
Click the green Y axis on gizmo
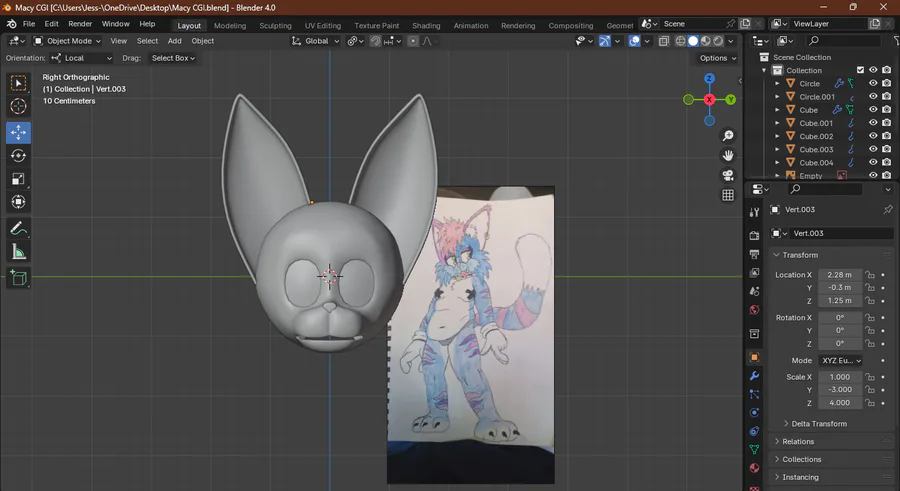tap(731, 99)
